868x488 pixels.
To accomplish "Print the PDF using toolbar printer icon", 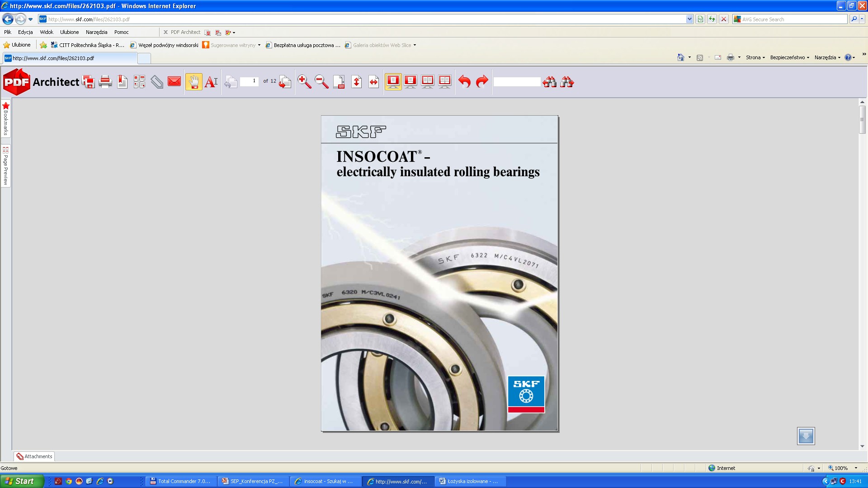I will [x=105, y=82].
